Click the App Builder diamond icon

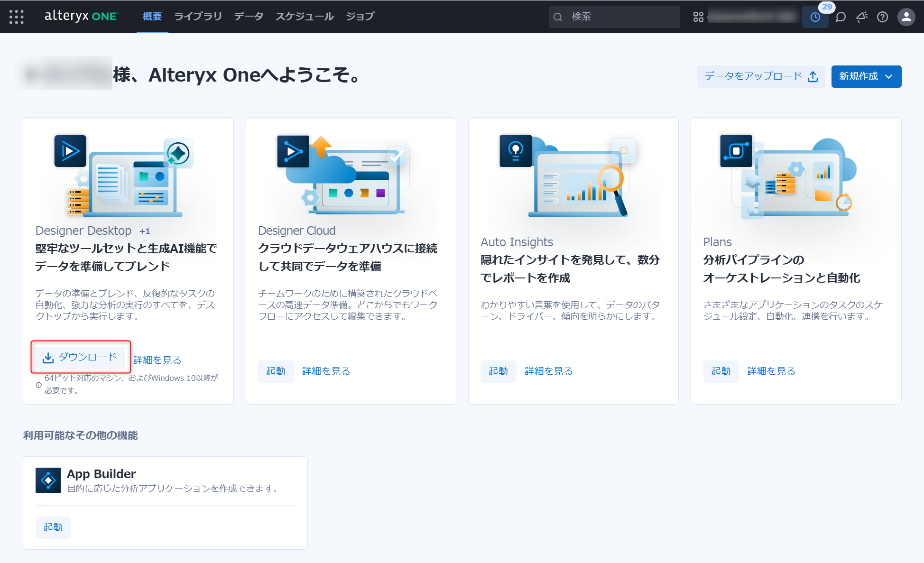tap(48, 480)
